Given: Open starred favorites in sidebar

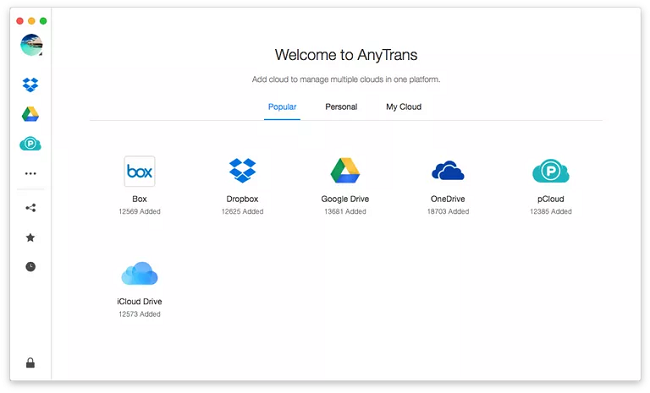Looking at the screenshot, I should pos(30,238).
